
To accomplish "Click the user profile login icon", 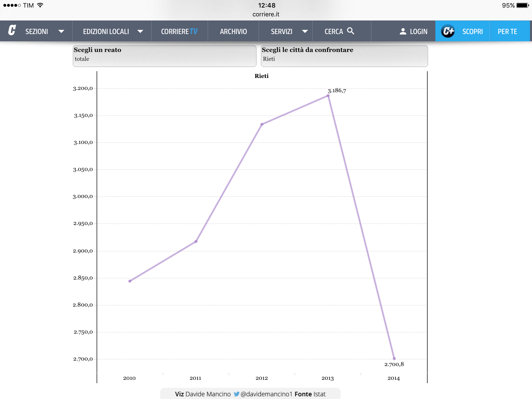I will (403, 31).
